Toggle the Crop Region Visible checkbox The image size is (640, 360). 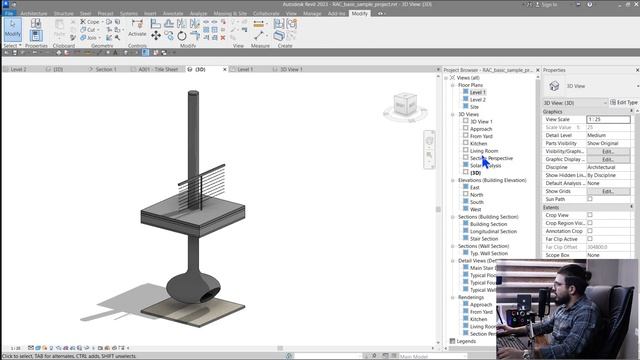(590, 223)
